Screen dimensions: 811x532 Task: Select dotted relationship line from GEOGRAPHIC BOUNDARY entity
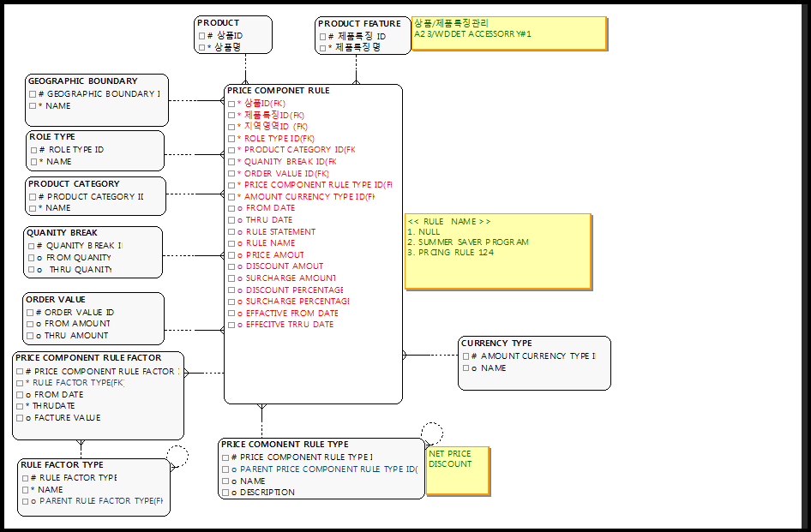coord(193,100)
